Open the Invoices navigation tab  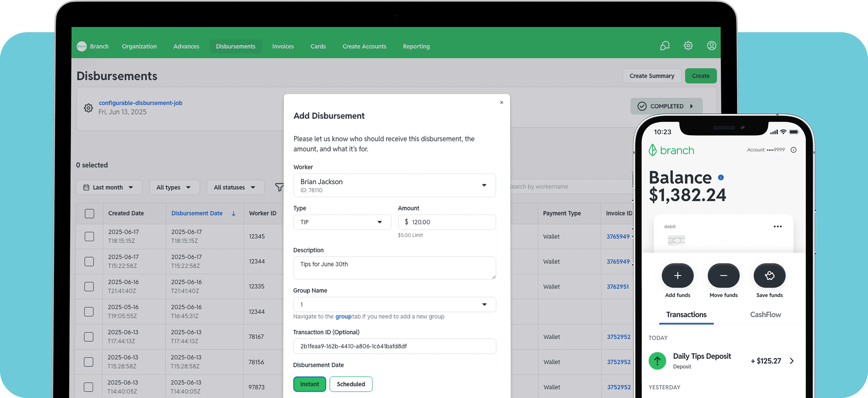[283, 46]
